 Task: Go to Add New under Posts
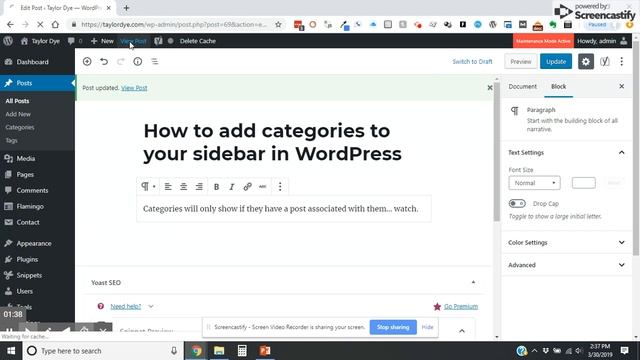[x=18, y=114]
